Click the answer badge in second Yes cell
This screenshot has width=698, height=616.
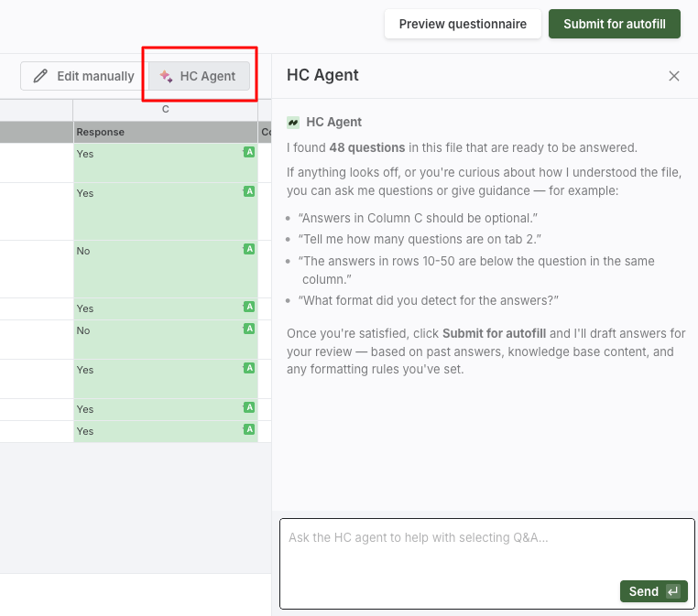249,191
